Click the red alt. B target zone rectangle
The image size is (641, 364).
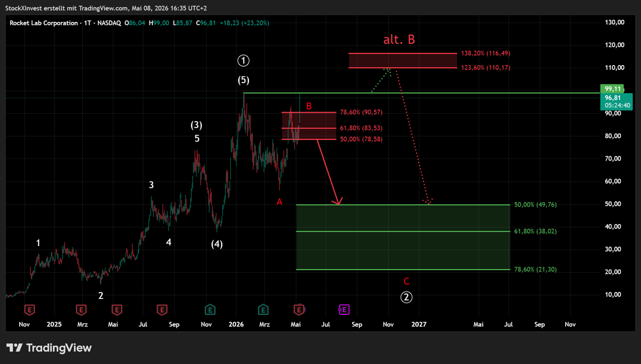[403, 61]
